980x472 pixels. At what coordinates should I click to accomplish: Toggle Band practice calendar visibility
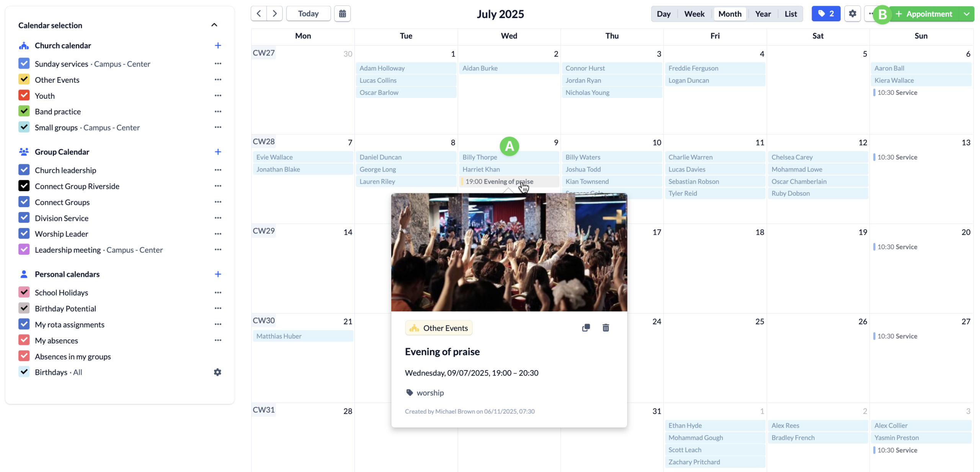(24, 111)
